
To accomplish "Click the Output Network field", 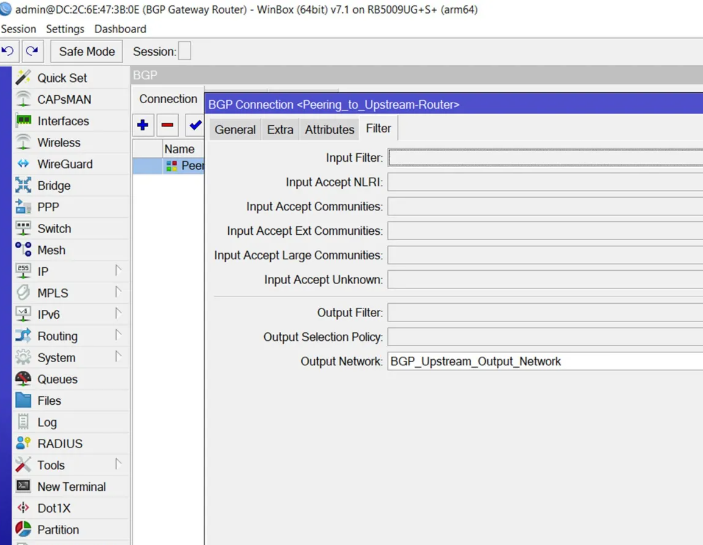I will [545, 361].
